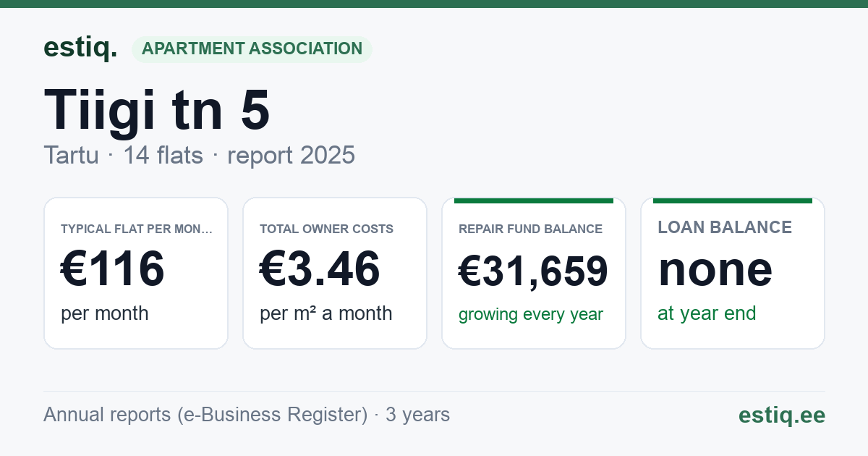
Task: Click the €31,659 value
Action: click(x=533, y=271)
